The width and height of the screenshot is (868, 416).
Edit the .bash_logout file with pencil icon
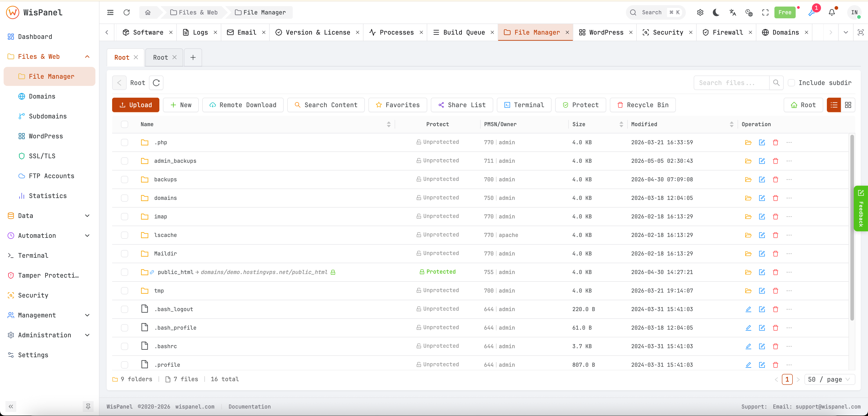(748, 309)
